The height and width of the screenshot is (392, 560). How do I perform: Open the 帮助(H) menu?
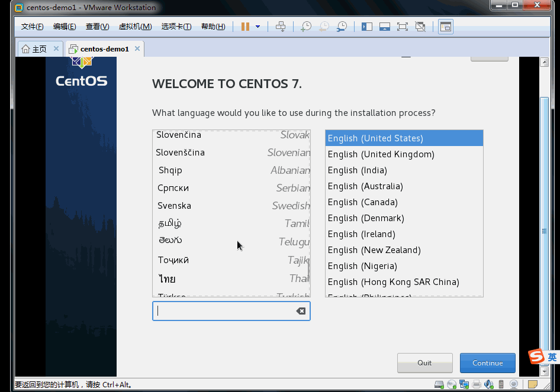213,27
